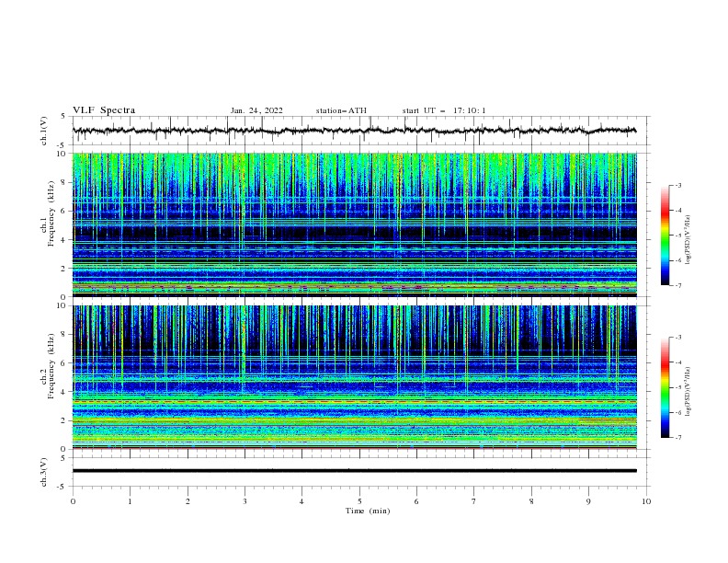728x563 pixels.
Task: Click time axis tick label '2'
Action: (x=188, y=501)
